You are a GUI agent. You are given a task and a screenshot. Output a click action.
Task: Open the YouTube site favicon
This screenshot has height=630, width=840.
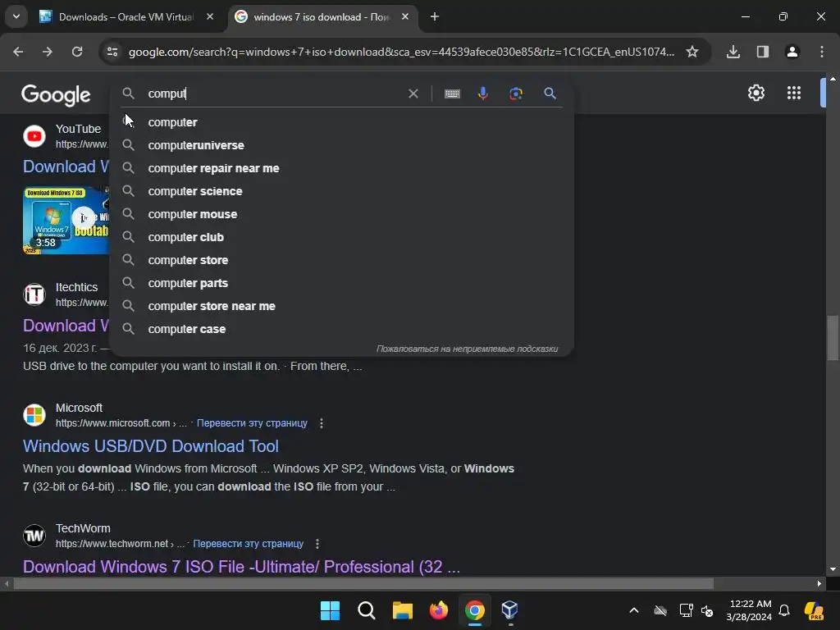(34, 137)
